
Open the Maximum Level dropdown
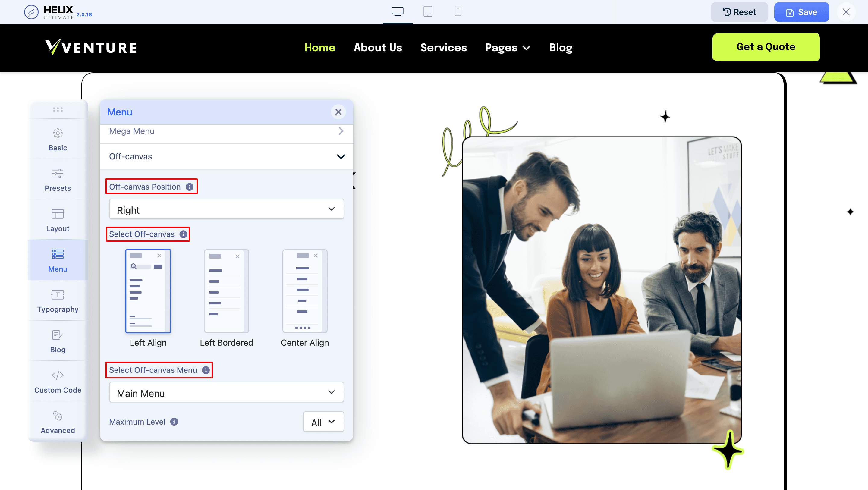[x=323, y=422]
